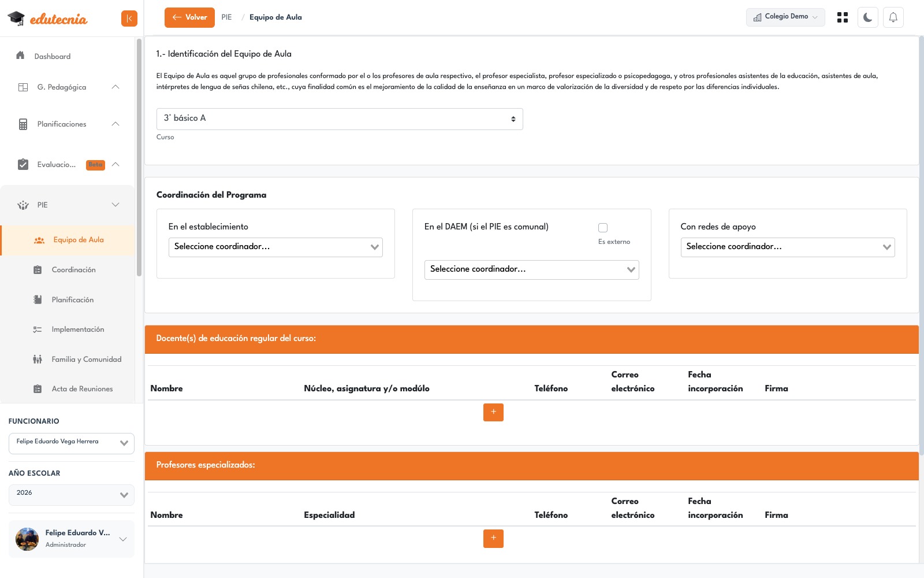924x578 pixels.
Task: Click the main page vertical scrollbar
Action: point(921,246)
